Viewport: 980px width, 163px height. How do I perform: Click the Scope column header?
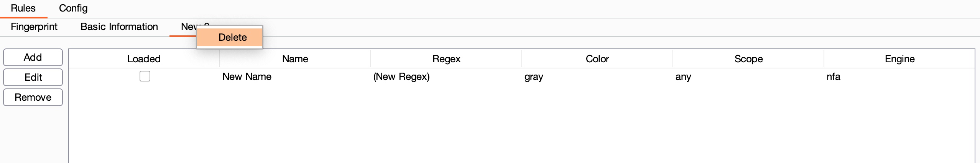(x=748, y=59)
